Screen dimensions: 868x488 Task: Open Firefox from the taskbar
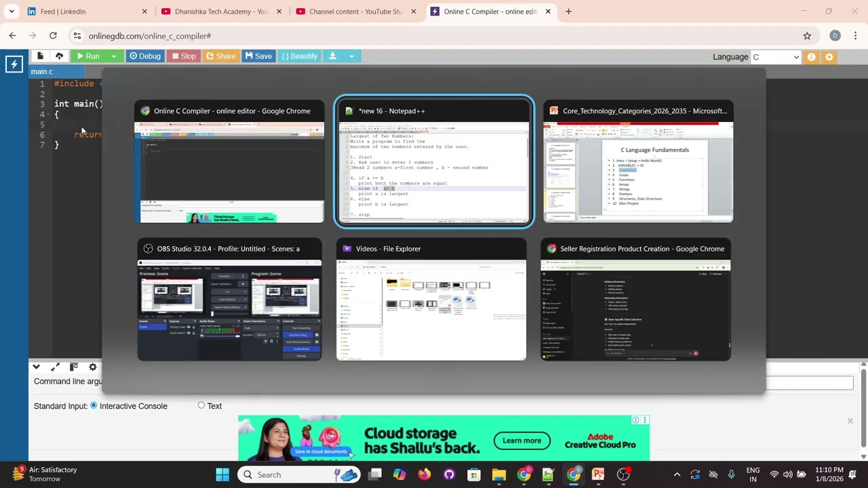click(424, 474)
